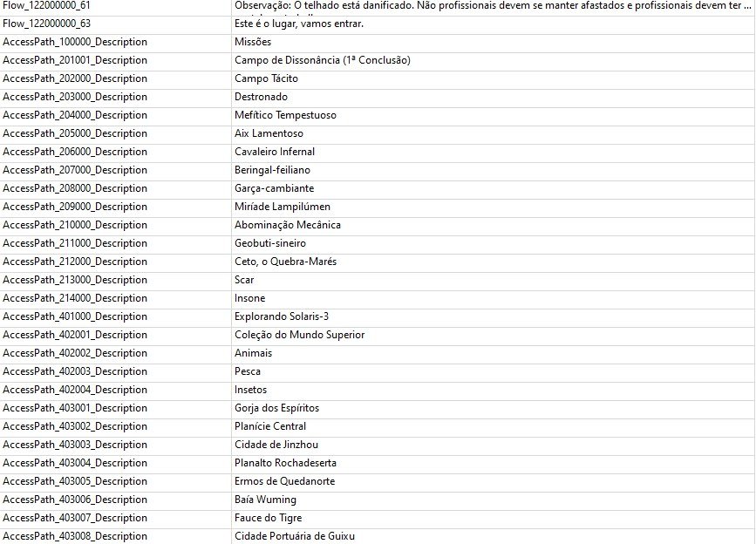
Task: Select the Flow_122000000_61 key cell
Action: [x=115, y=6]
